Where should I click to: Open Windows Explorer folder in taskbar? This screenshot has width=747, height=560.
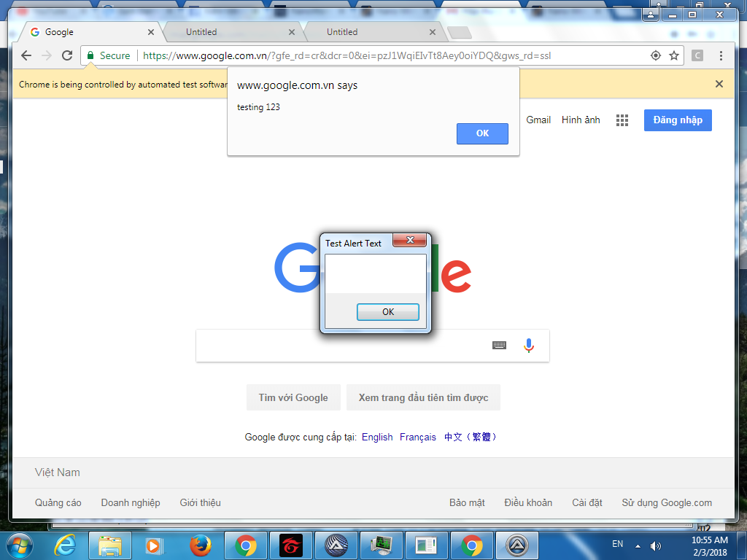[x=110, y=545]
